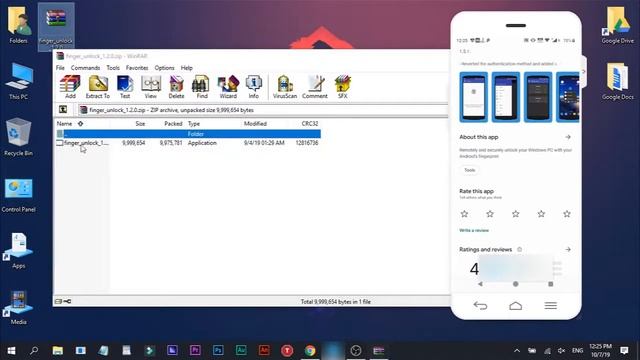This screenshot has height=360, width=640.
Task: Open Windows Start menu
Action: tap(11, 351)
